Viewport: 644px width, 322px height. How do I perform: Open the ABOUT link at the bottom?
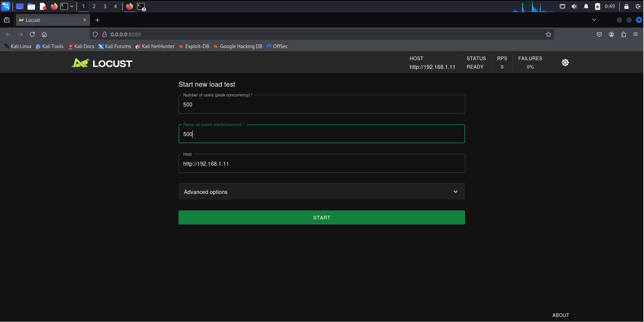[x=561, y=315]
